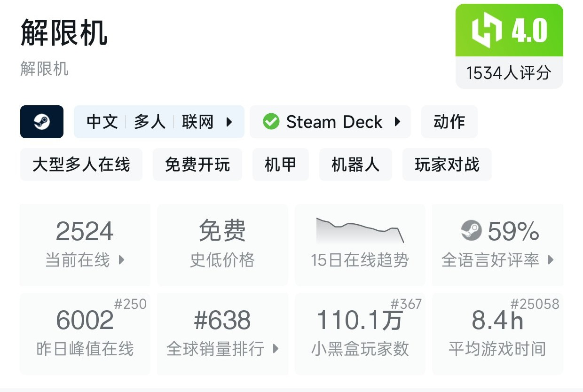The width and height of the screenshot is (583, 392).
Task: Click the green Steam Deck verified checkmark
Action: point(271,122)
